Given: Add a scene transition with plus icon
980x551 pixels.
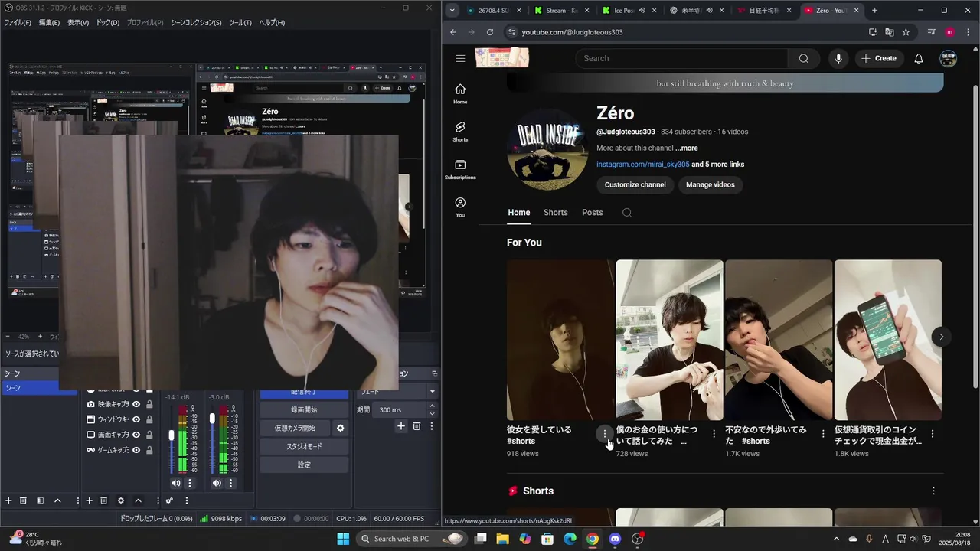Looking at the screenshot, I should coord(400,426).
